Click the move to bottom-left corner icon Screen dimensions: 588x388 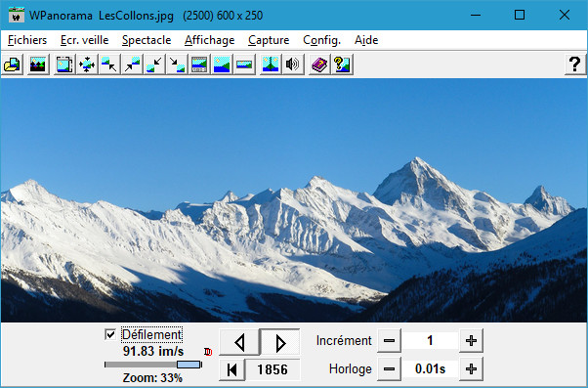154,65
